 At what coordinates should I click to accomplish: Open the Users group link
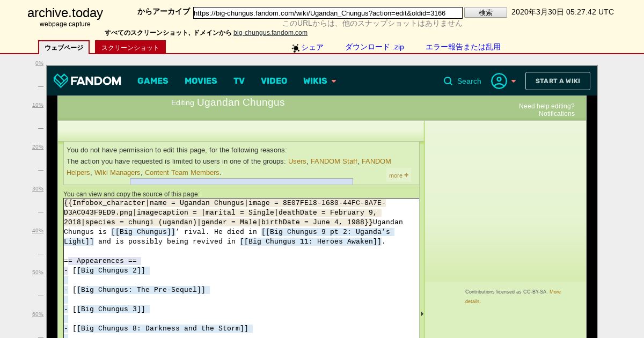(297, 161)
